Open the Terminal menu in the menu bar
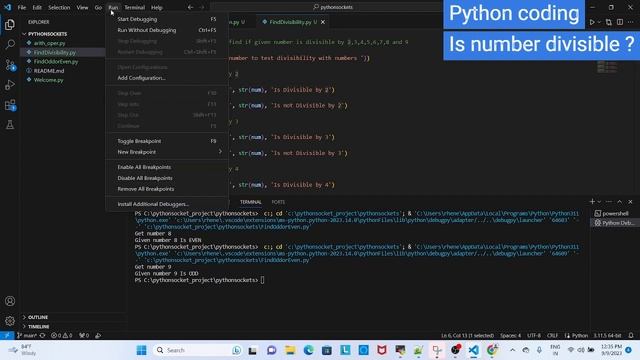Viewport: 640px width, 360px height. pos(135,7)
